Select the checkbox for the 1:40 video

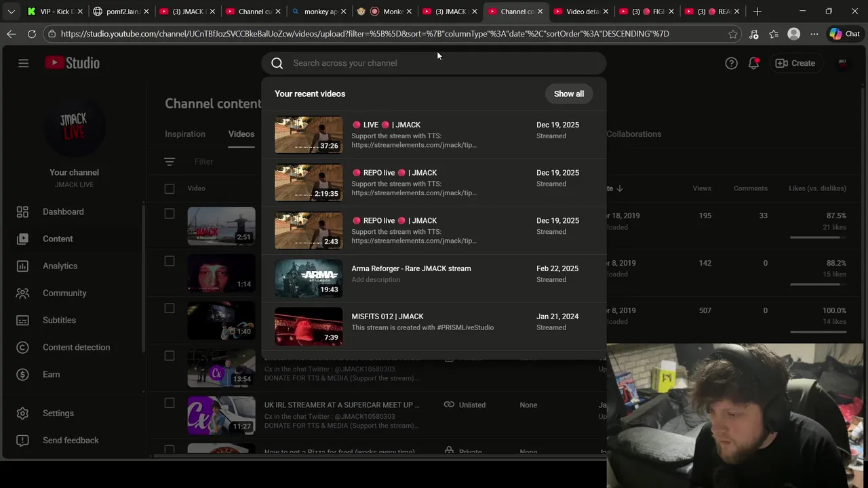coord(170,308)
